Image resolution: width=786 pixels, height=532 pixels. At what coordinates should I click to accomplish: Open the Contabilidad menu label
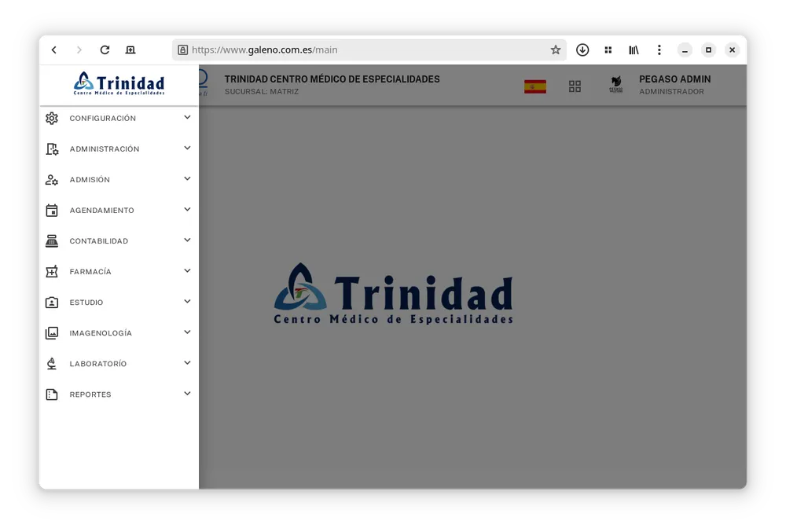[x=99, y=241]
